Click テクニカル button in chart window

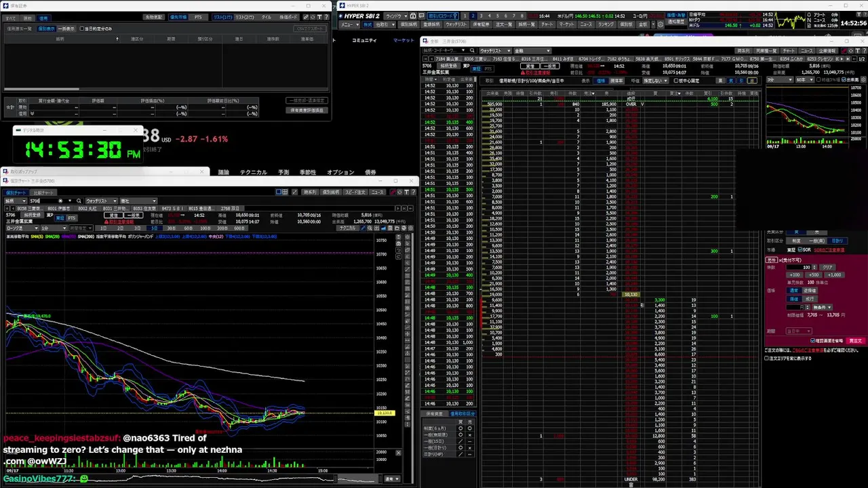[x=347, y=228]
